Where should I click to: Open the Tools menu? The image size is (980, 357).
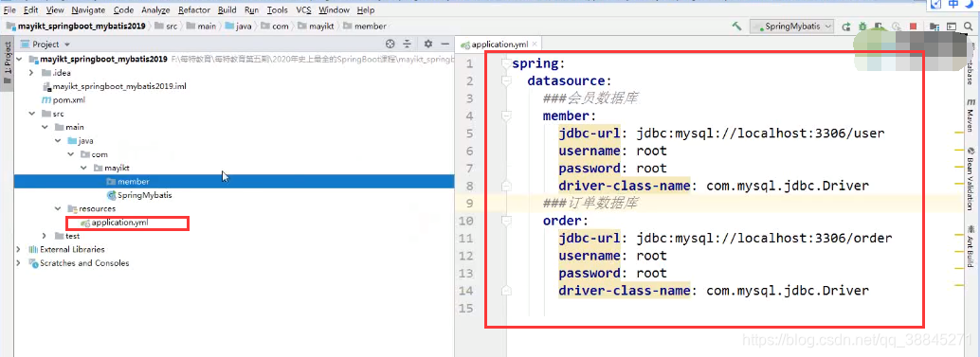click(277, 10)
